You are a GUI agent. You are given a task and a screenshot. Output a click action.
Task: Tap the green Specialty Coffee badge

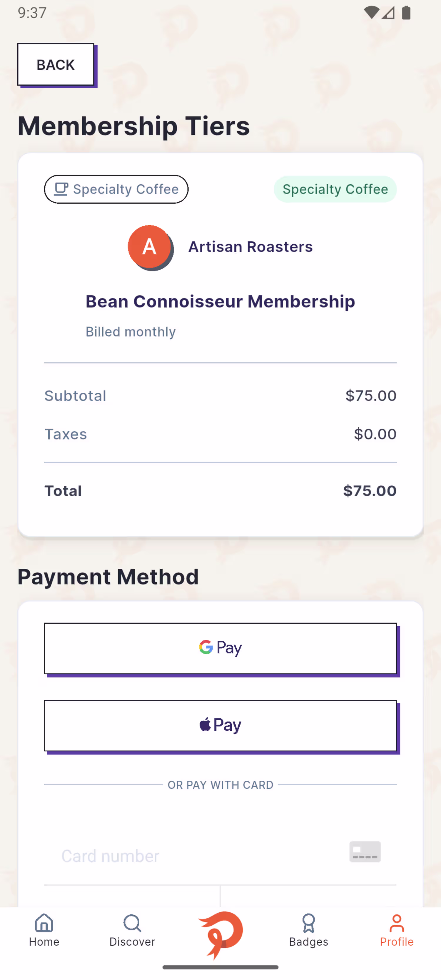click(x=335, y=189)
